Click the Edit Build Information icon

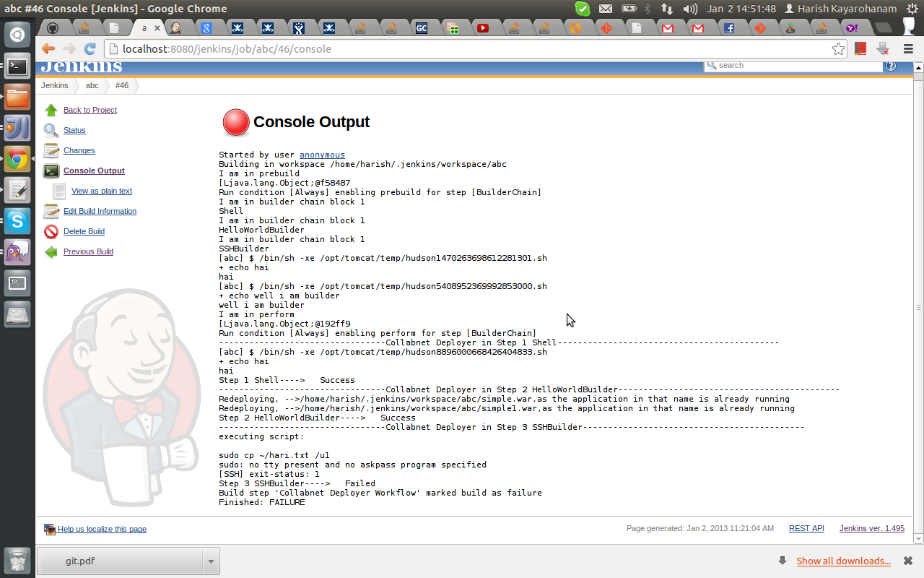pyautogui.click(x=51, y=211)
